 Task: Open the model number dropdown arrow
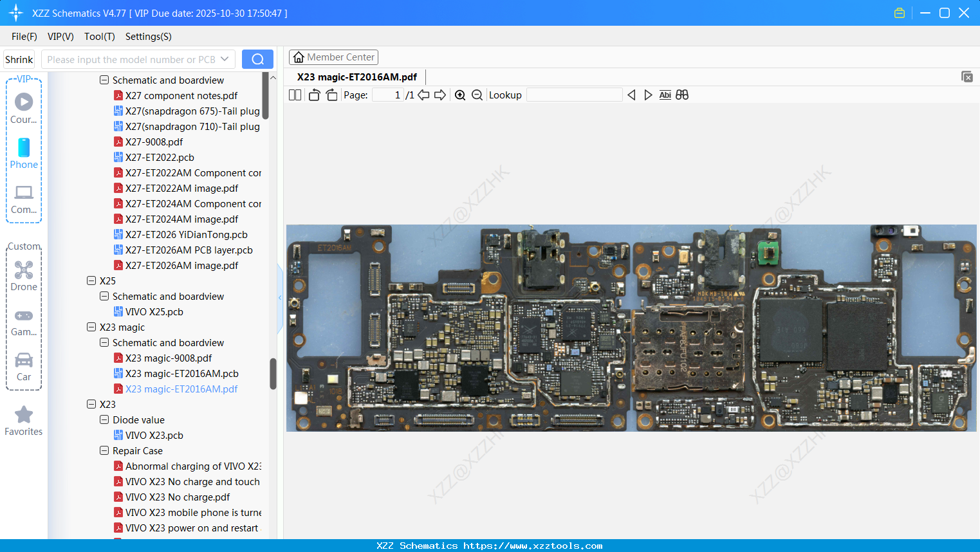(225, 59)
